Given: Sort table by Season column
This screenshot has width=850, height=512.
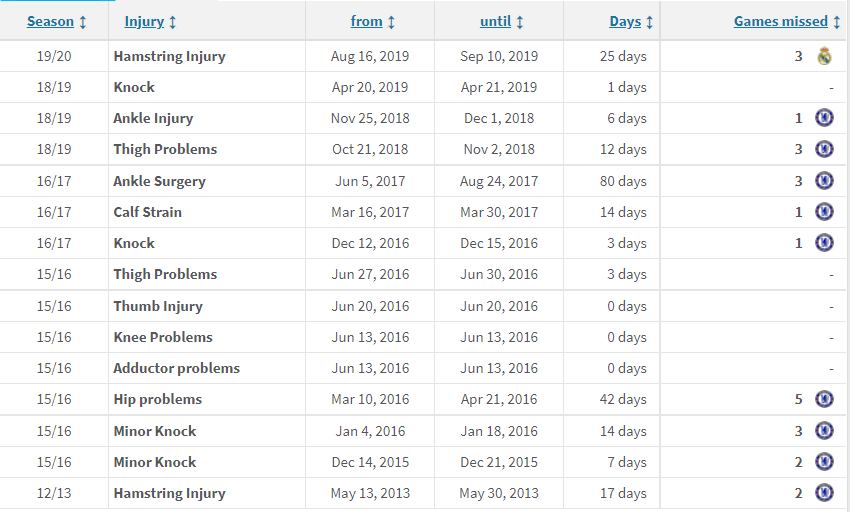Looking at the screenshot, I should click(x=50, y=22).
